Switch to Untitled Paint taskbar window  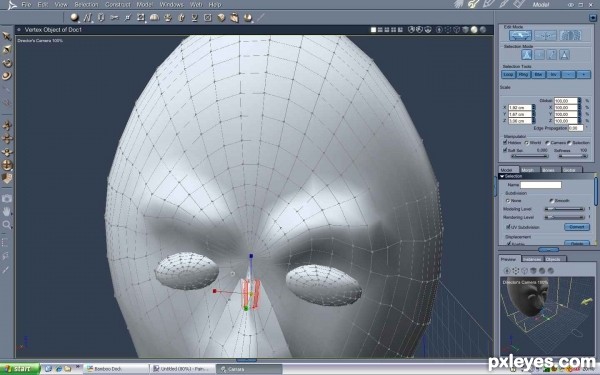pyautogui.click(x=183, y=369)
